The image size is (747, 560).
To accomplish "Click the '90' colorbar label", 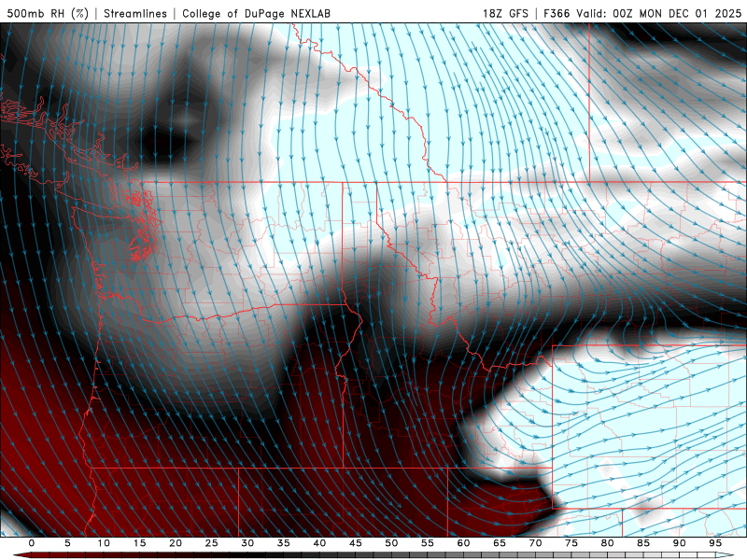I will click(x=680, y=543).
